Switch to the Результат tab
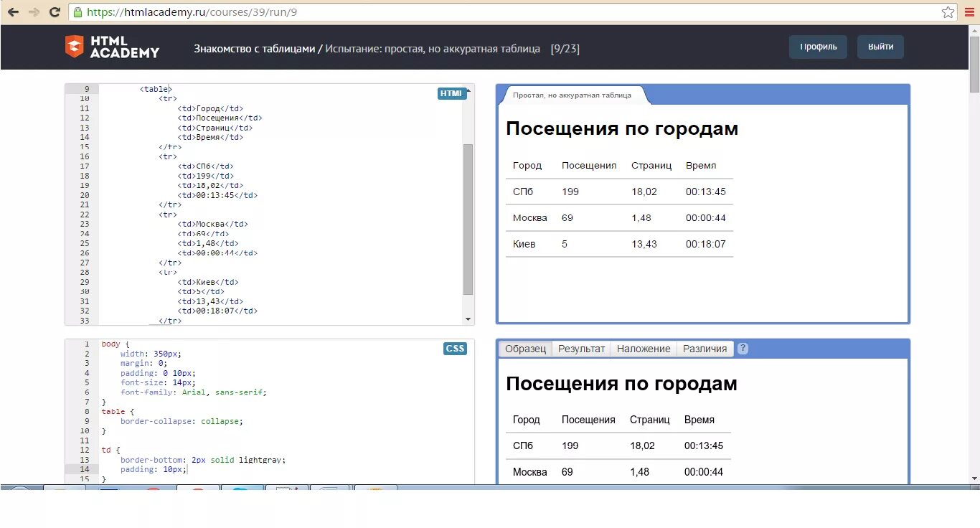The width and height of the screenshot is (980, 528). pos(582,349)
